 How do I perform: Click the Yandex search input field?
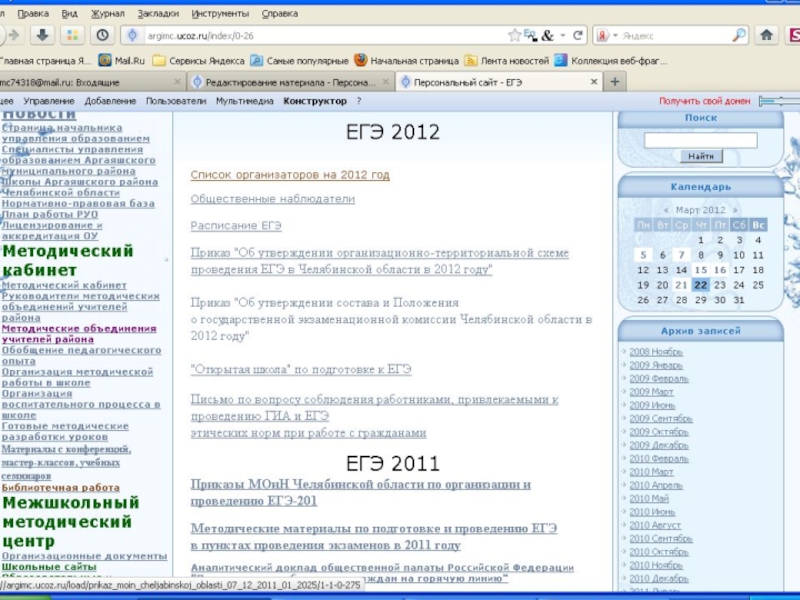[x=675, y=36]
